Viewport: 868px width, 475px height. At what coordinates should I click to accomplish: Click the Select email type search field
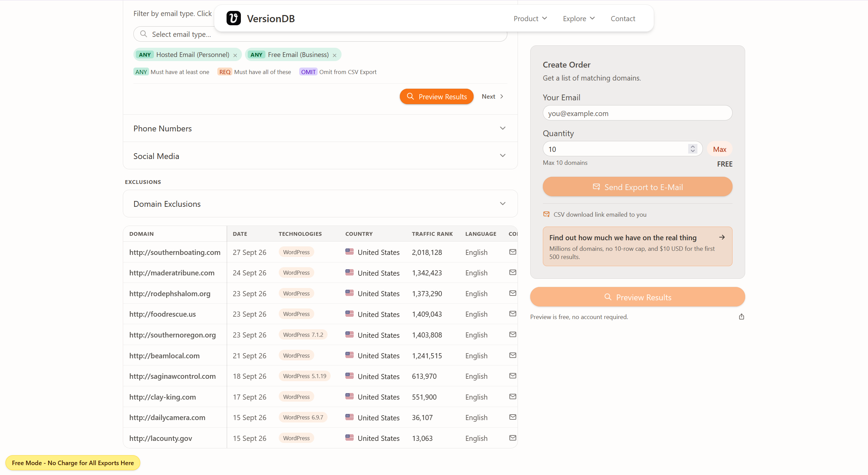[x=320, y=34]
